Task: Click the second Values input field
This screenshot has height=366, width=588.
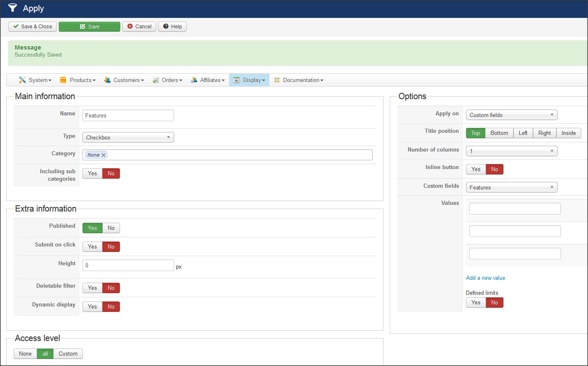Action: [x=515, y=231]
